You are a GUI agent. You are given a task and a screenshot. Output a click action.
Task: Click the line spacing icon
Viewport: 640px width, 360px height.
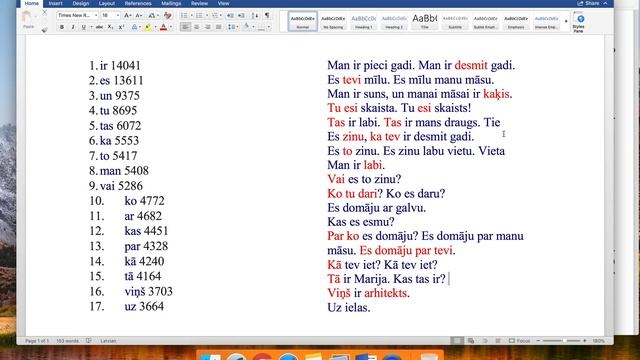[x=232, y=27]
